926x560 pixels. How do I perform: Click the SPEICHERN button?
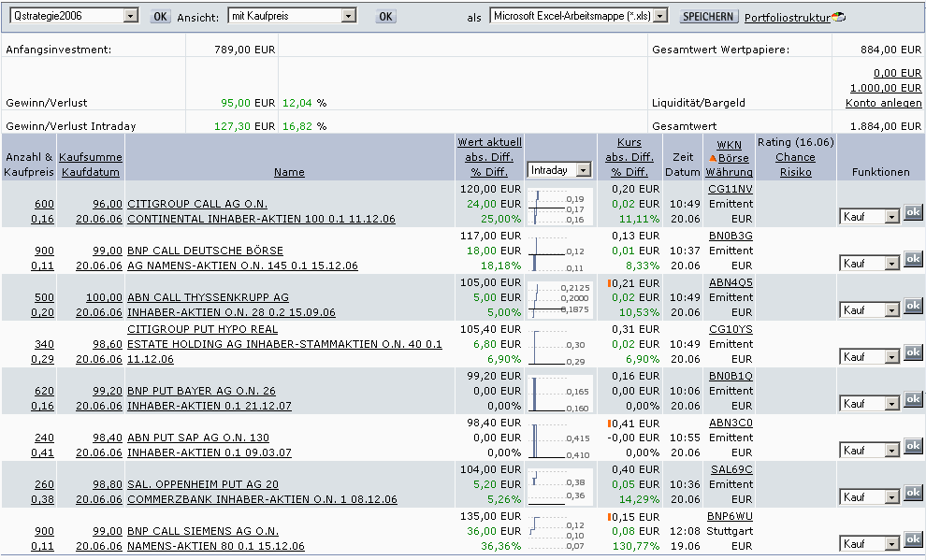(708, 17)
